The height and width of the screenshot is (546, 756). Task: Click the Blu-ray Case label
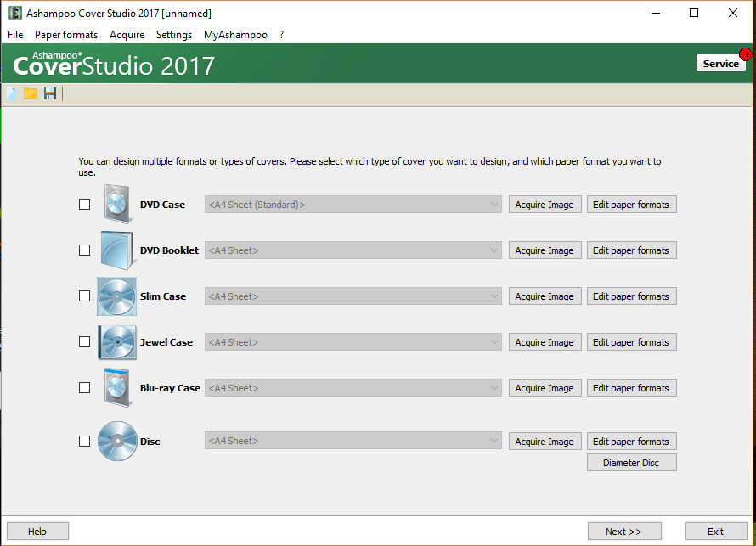click(170, 387)
